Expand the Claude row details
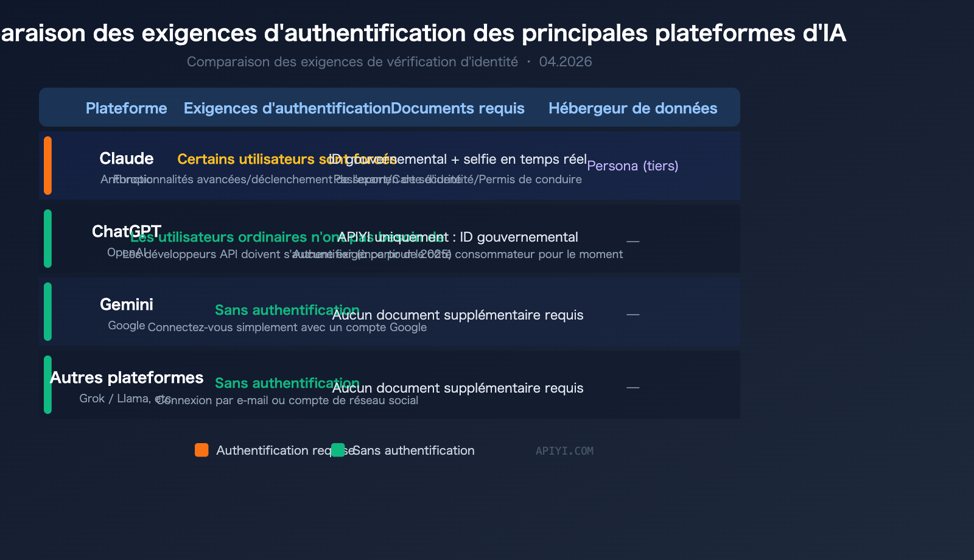The height and width of the screenshot is (560, 974). (x=390, y=166)
